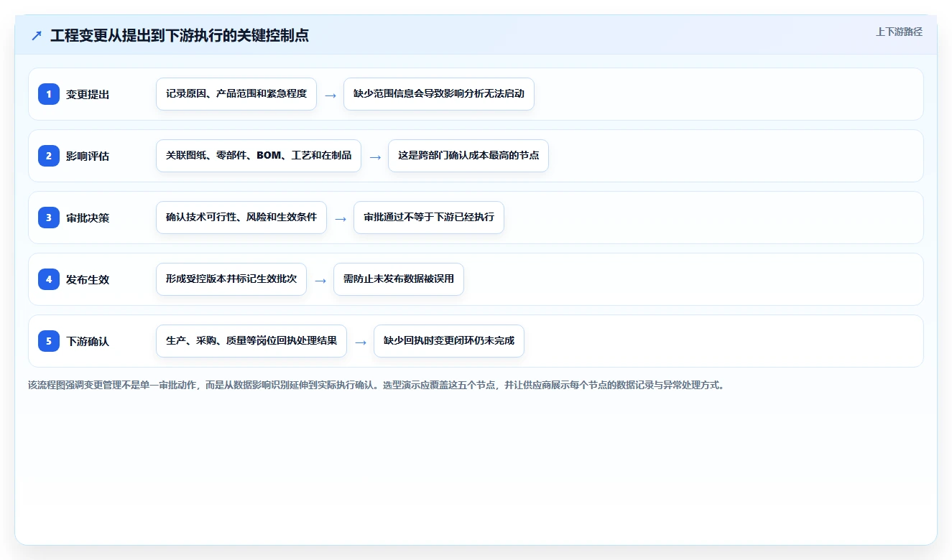Image resolution: width=952 pixels, height=560 pixels.
Task: Click the step 1 number badge
Action: 49,94
